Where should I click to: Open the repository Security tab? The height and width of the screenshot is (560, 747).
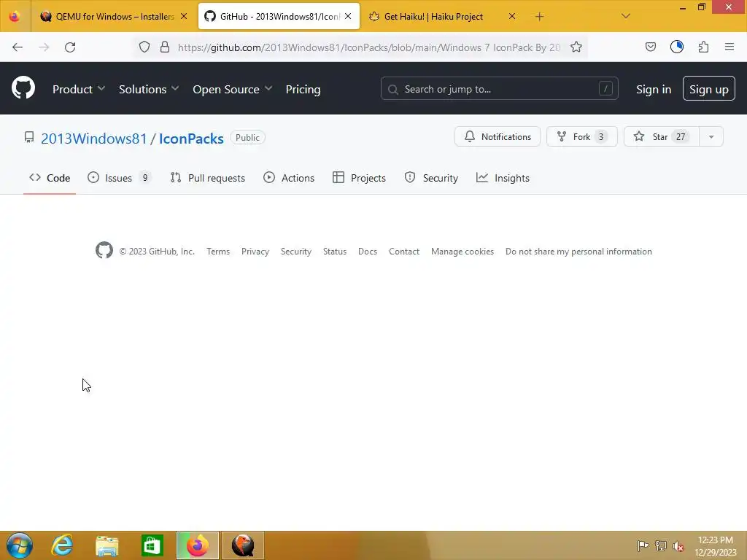coord(431,178)
